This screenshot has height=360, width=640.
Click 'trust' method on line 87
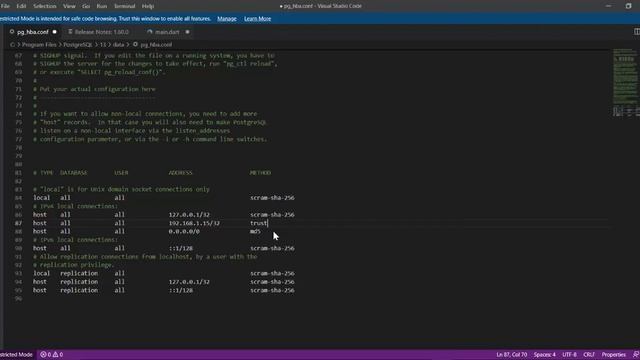point(258,223)
